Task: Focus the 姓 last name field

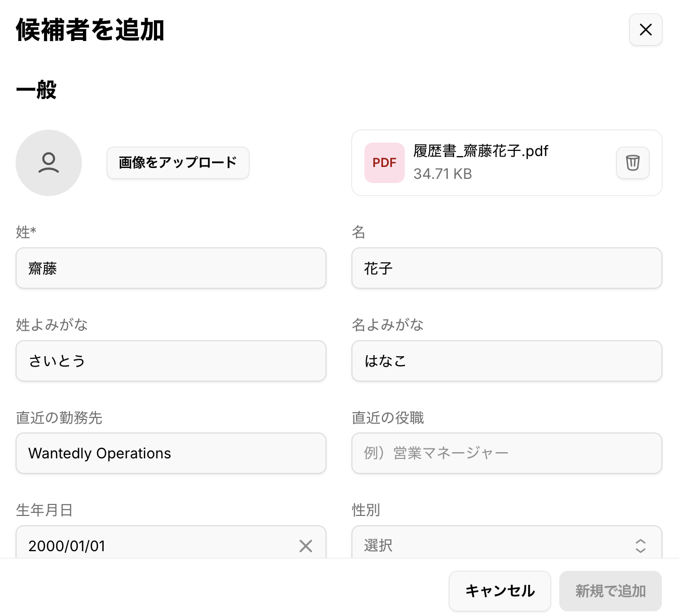Action: click(x=171, y=268)
